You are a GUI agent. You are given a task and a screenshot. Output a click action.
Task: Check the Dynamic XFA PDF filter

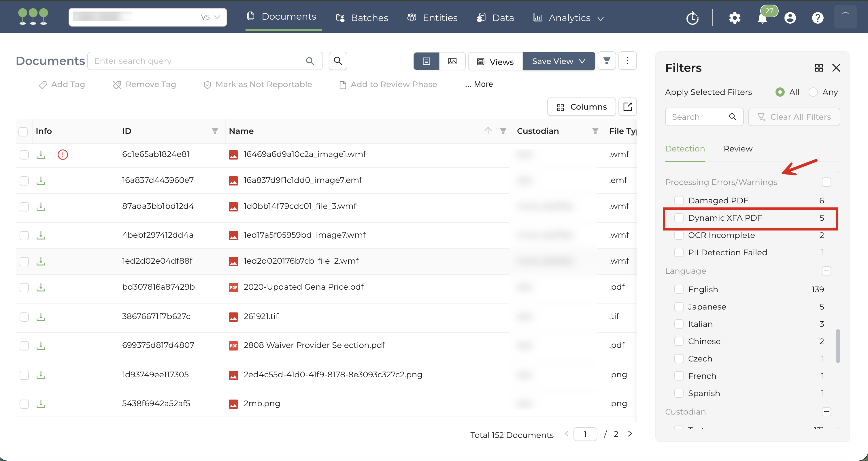click(x=679, y=218)
